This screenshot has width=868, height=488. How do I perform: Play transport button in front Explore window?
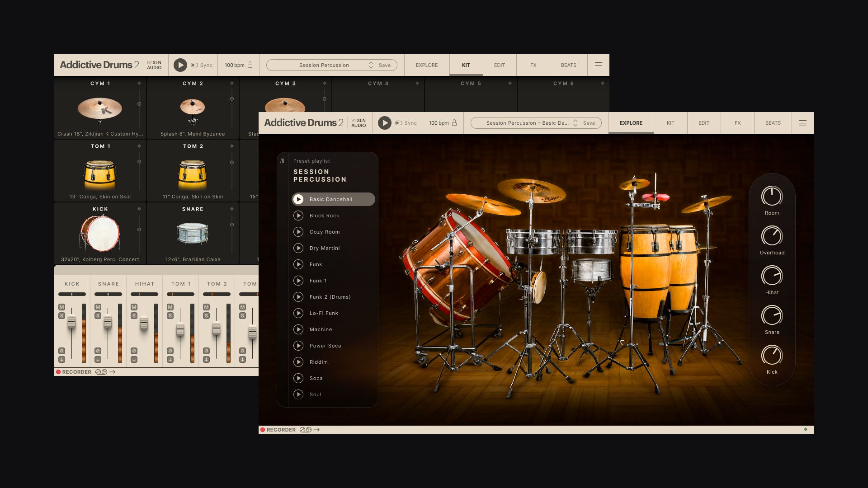click(x=384, y=123)
